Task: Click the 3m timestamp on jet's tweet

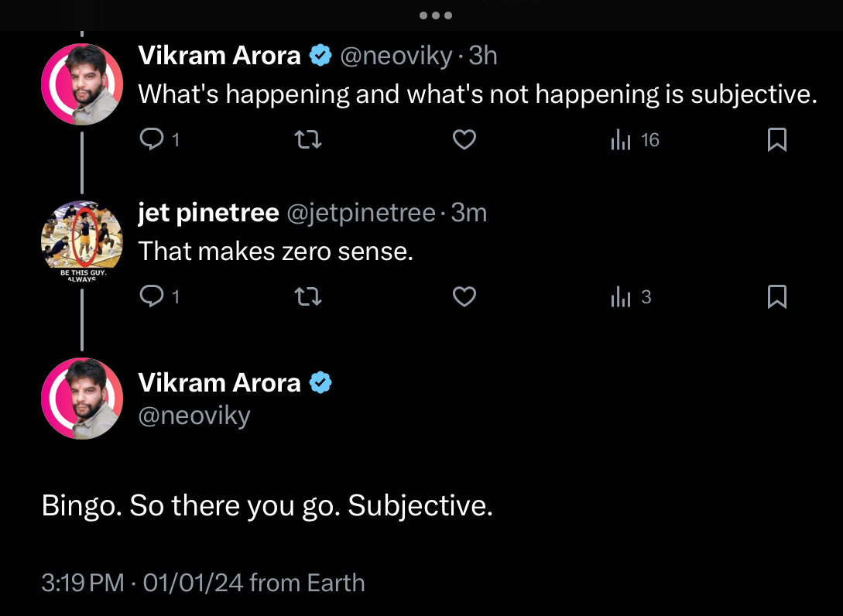Action: 468,213
